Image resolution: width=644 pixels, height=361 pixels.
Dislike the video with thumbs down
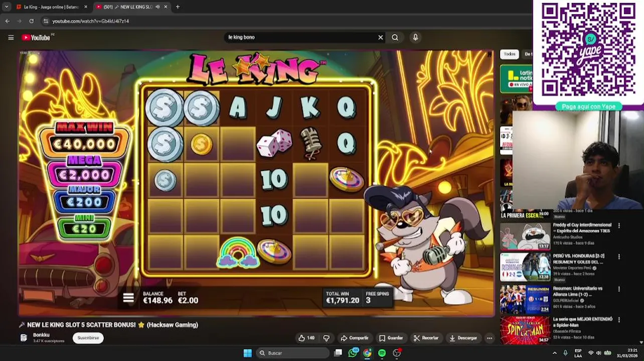327,338
